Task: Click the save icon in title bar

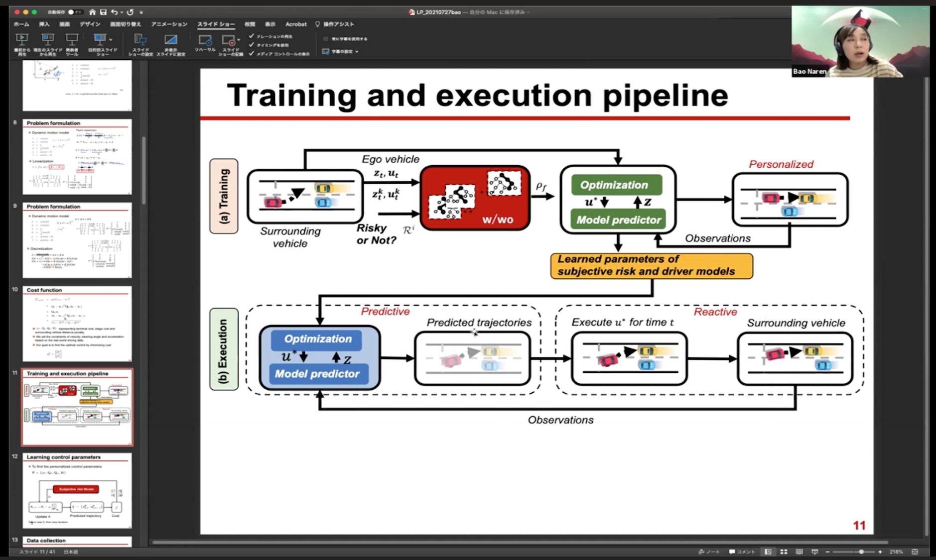Action: click(103, 12)
